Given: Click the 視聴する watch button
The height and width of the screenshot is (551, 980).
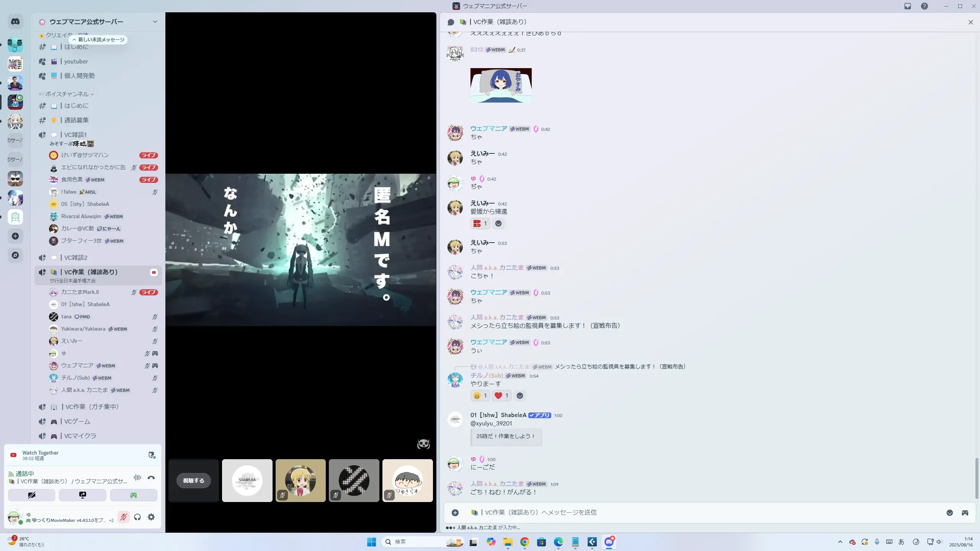Looking at the screenshot, I should [193, 481].
